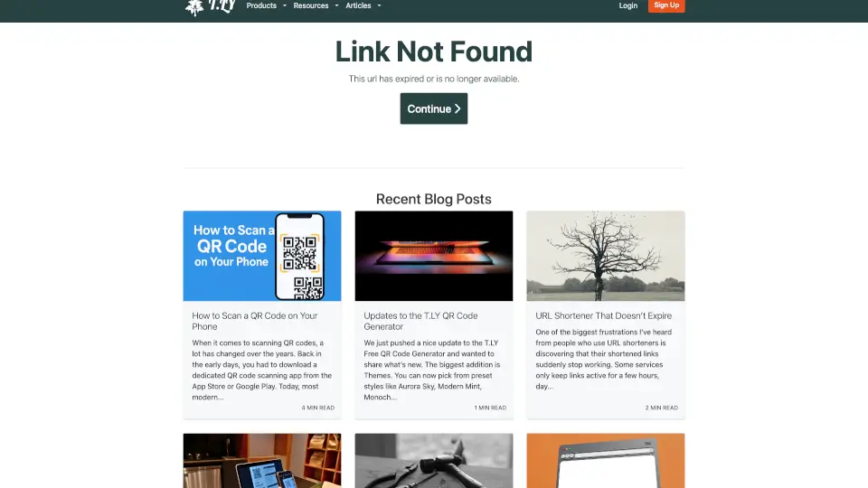868x488 pixels.
Task: Click the Continue button
Action: point(434,108)
